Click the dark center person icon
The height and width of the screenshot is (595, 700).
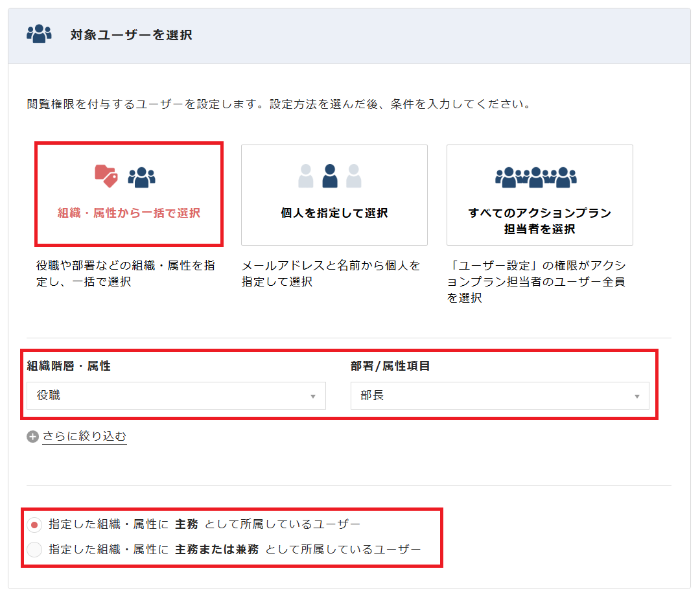pos(330,176)
